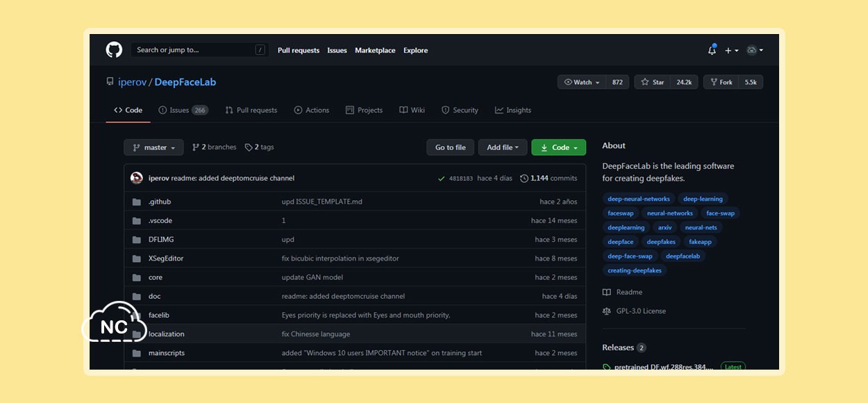
Task: Open the DeepFaceLab repository name link
Action: click(x=185, y=82)
